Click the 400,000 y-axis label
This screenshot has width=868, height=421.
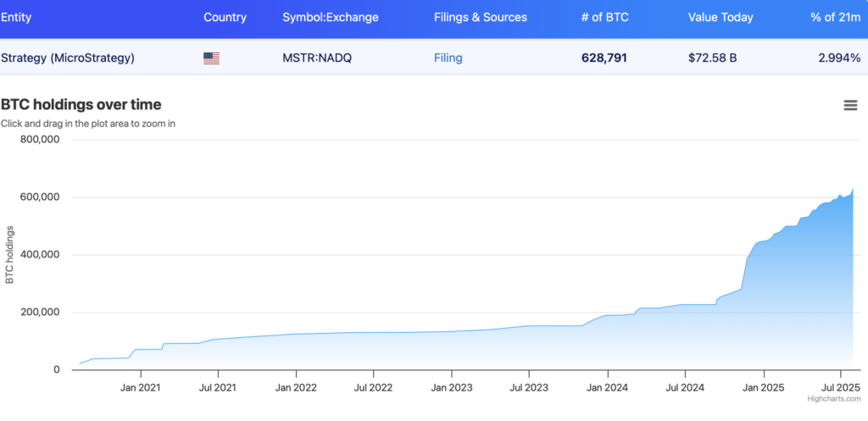(x=40, y=254)
